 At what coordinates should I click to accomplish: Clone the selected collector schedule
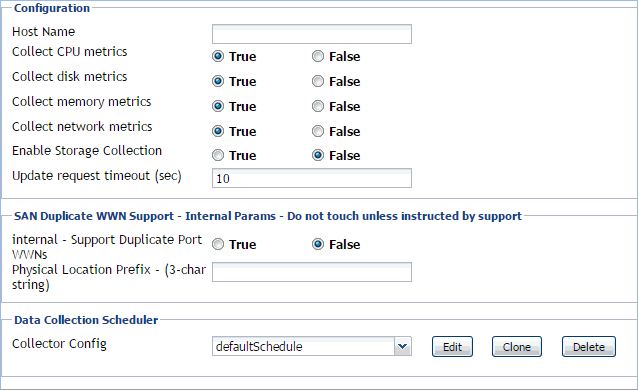point(517,346)
